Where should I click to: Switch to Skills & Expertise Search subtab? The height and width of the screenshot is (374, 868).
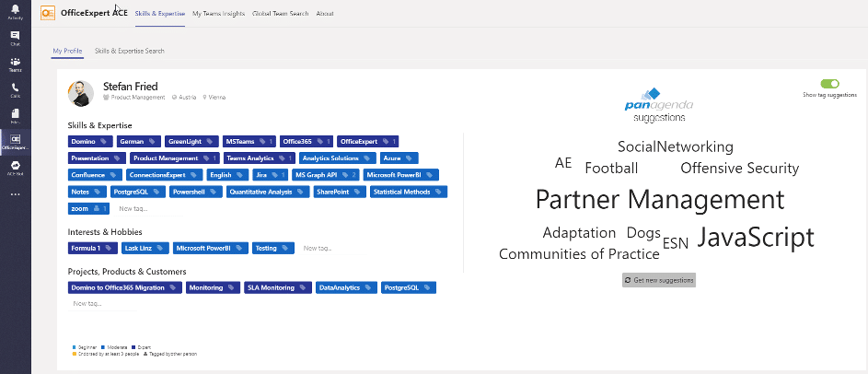point(130,51)
